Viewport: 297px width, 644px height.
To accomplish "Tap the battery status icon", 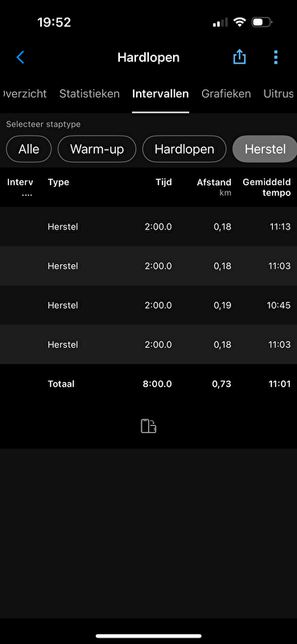I will [x=262, y=22].
